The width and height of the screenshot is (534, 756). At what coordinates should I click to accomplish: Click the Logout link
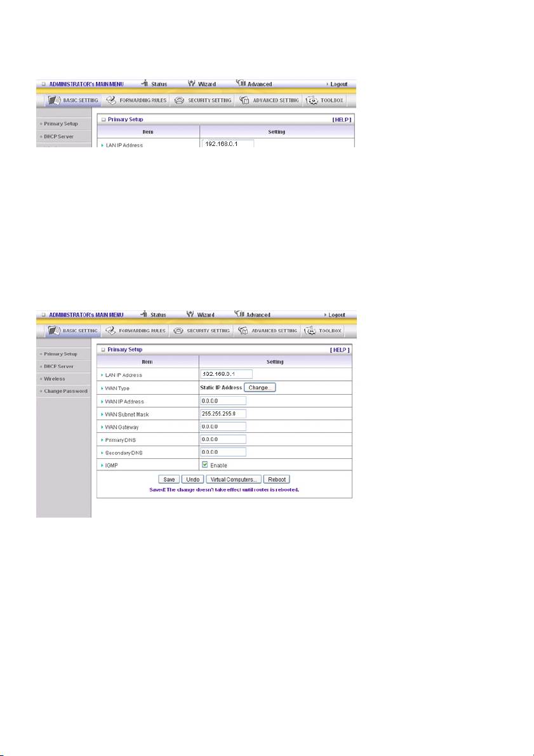tap(335, 315)
